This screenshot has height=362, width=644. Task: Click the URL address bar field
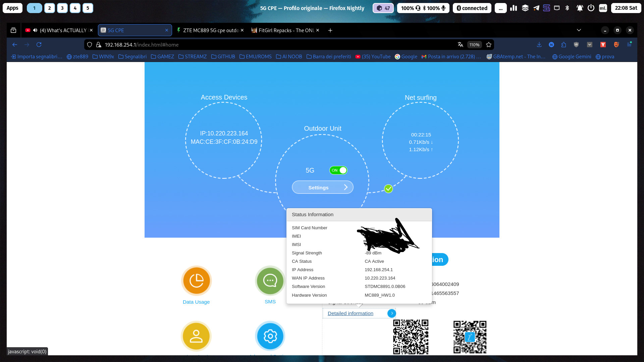point(268,45)
